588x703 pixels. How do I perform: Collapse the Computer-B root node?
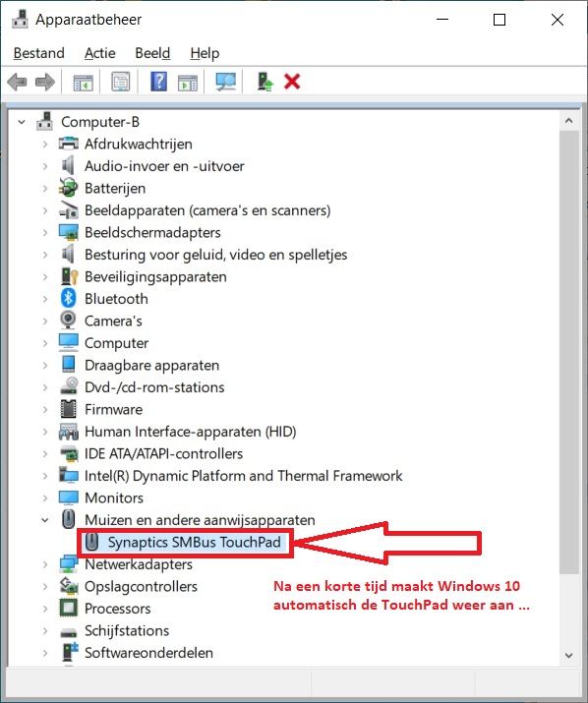tap(21, 122)
